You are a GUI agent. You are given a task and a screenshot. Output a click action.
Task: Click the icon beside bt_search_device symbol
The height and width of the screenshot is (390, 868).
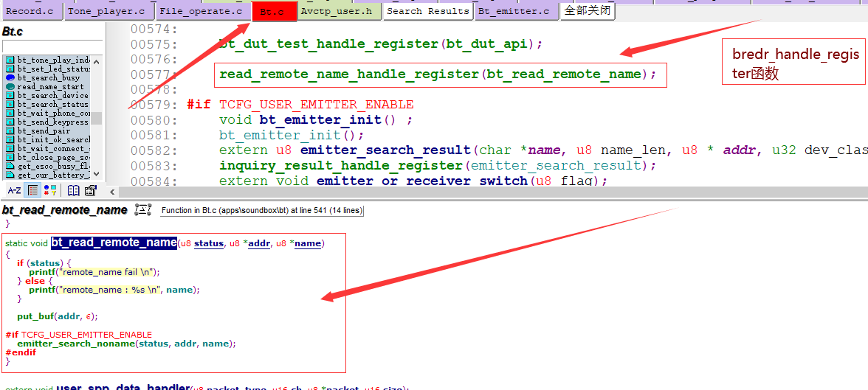(x=10, y=95)
